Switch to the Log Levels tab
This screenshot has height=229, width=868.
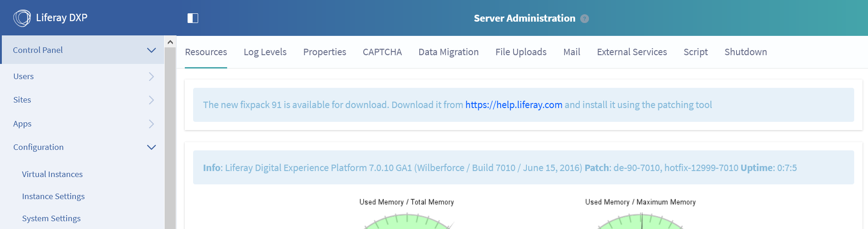(265, 52)
